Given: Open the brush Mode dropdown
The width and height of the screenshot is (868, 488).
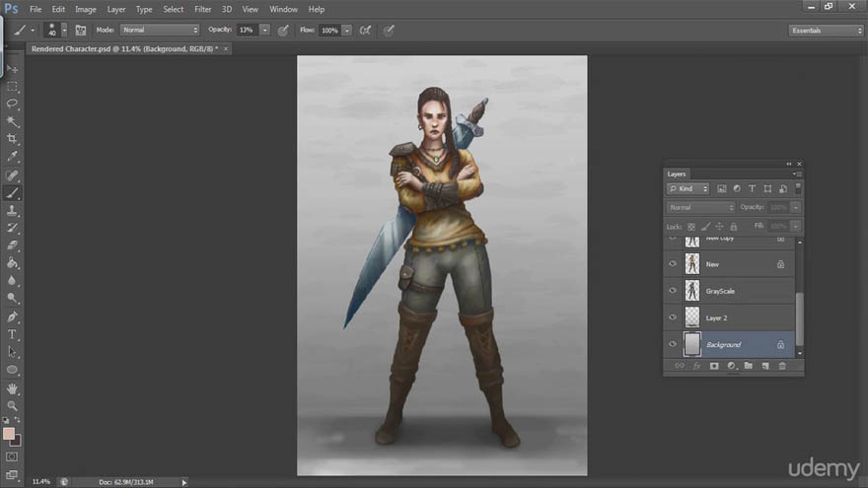Looking at the screenshot, I should click(160, 30).
